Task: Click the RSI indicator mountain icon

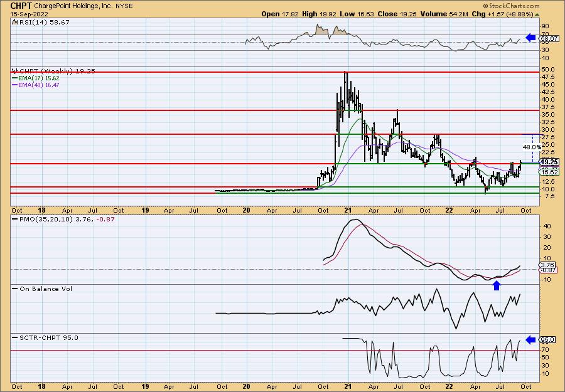Action: tap(14, 23)
